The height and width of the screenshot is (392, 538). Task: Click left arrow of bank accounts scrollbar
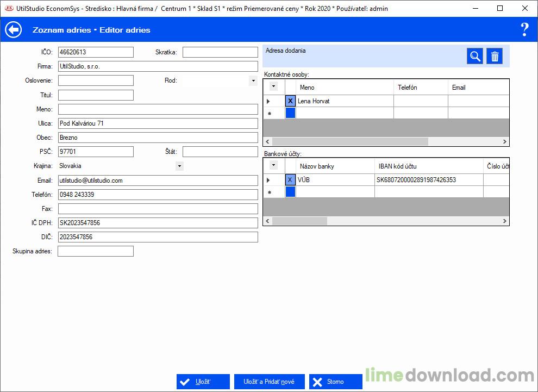(267, 221)
